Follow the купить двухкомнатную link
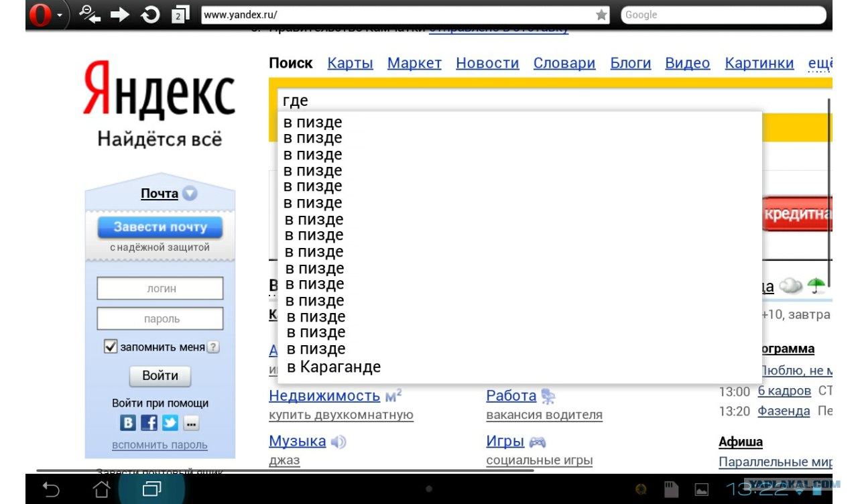This screenshot has width=858, height=504. [341, 415]
